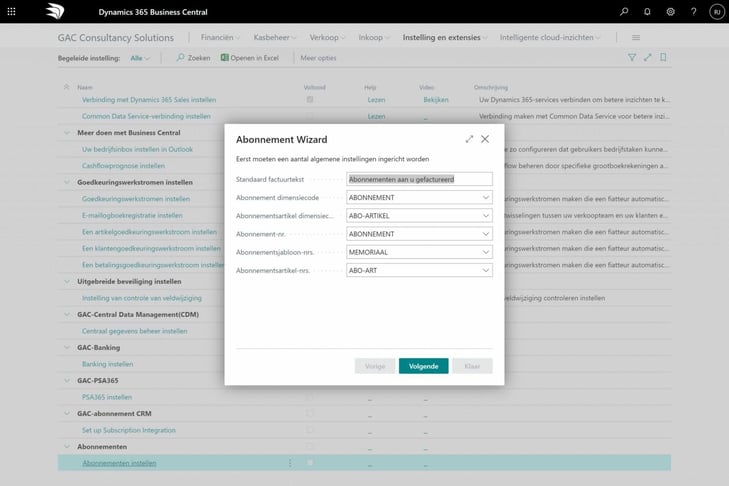Click Bekijken video link
Image resolution: width=729 pixels, height=486 pixels.
coord(436,100)
